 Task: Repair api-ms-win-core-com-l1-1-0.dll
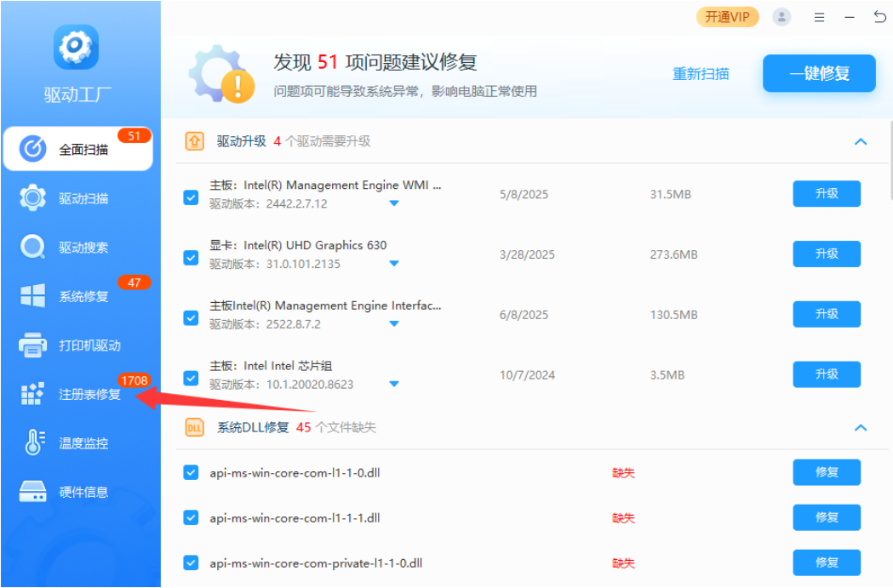point(827,472)
